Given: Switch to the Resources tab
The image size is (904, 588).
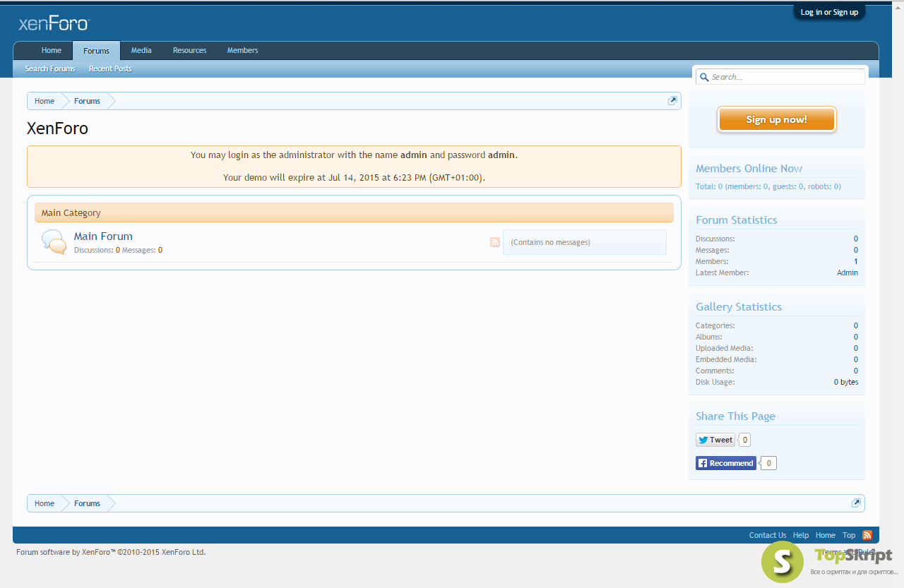Looking at the screenshot, I should 190,50.
